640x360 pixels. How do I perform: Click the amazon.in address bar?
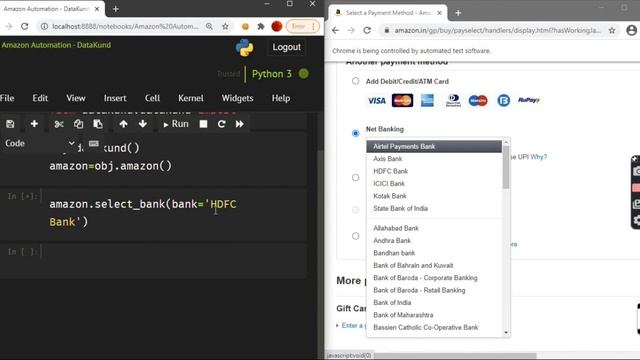point(497,31)
